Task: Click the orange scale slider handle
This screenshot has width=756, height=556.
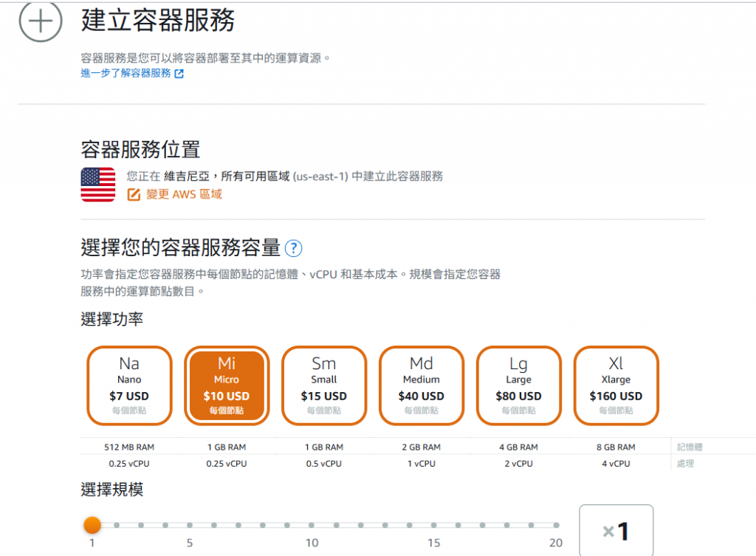Action: pyautogui.click(x=92, y=525)
